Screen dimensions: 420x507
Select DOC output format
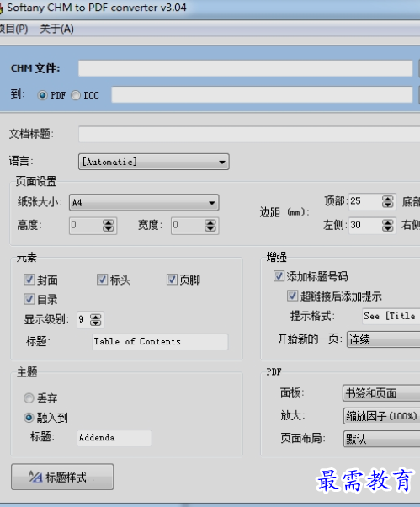pos(76,95)
